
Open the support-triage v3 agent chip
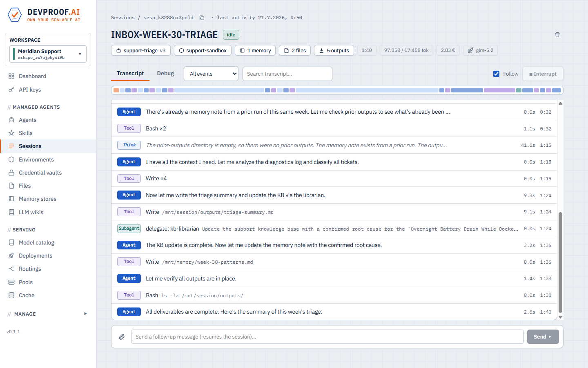(x=141, y=50)
